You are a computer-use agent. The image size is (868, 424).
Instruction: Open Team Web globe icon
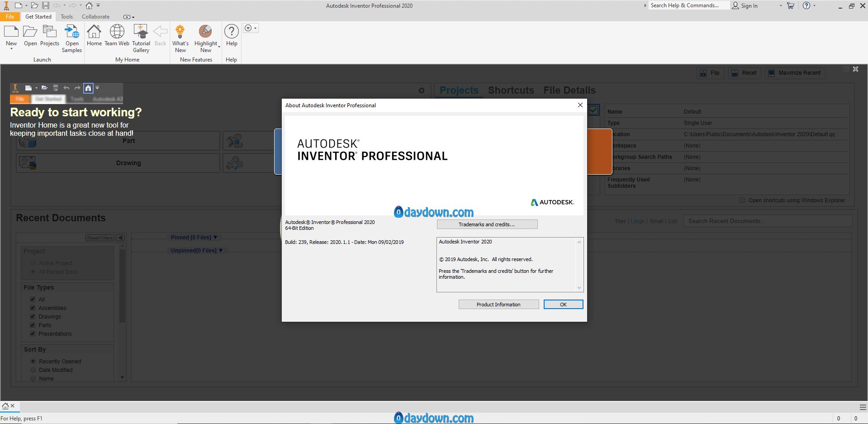117,32
